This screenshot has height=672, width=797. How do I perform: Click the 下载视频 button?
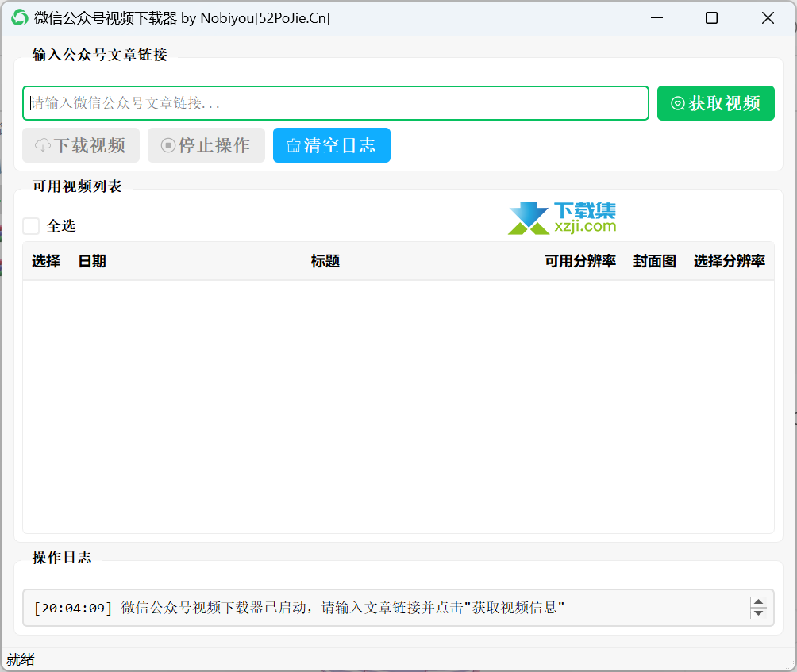click(x=81, y=145)
